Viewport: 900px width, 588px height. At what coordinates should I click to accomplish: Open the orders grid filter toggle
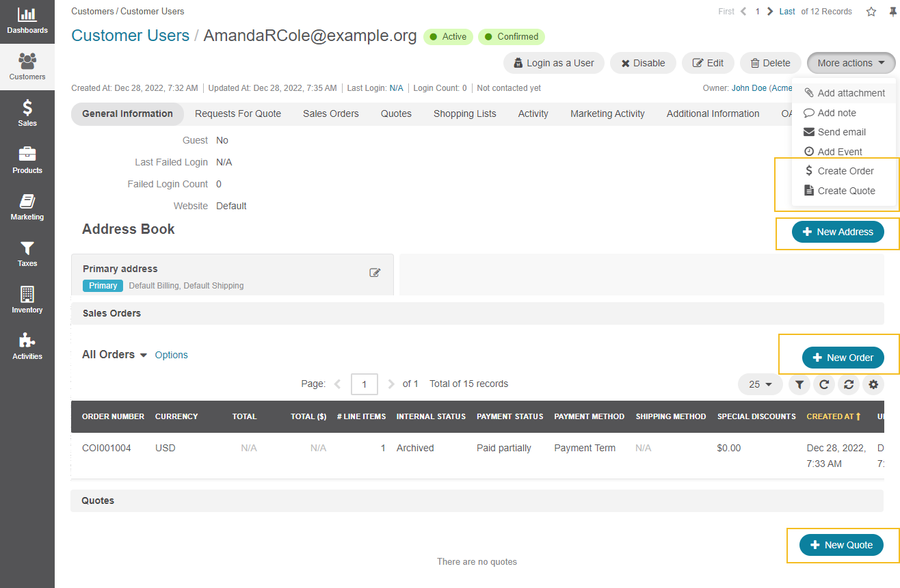[x=799, y=384]
